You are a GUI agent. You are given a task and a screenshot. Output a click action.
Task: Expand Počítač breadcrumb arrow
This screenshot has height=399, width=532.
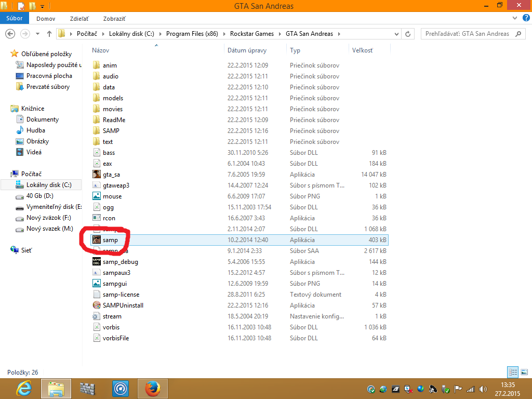[x=103, y=34]
